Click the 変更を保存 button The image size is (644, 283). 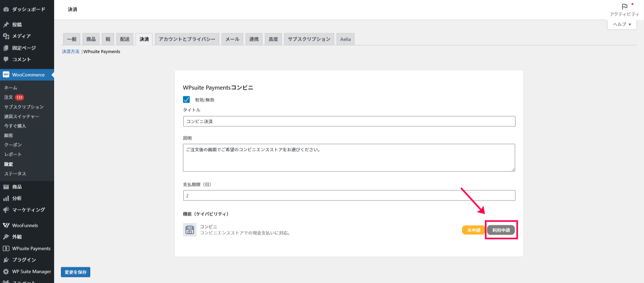point(75,272)
